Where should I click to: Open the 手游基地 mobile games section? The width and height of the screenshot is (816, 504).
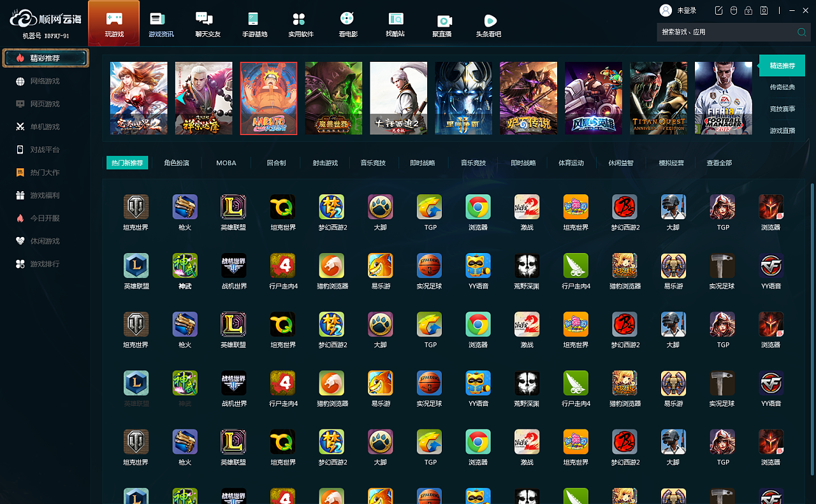(x=254, y=24)
